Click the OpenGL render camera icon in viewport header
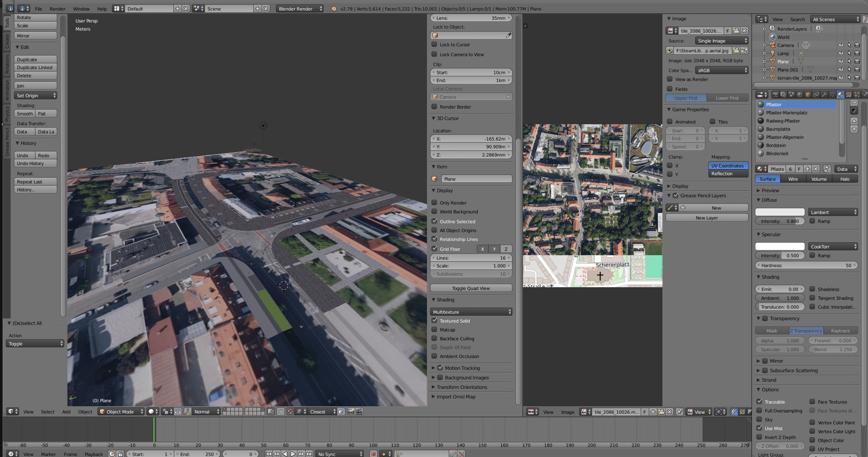Screen dimensions: 868x457 (351, 412)
